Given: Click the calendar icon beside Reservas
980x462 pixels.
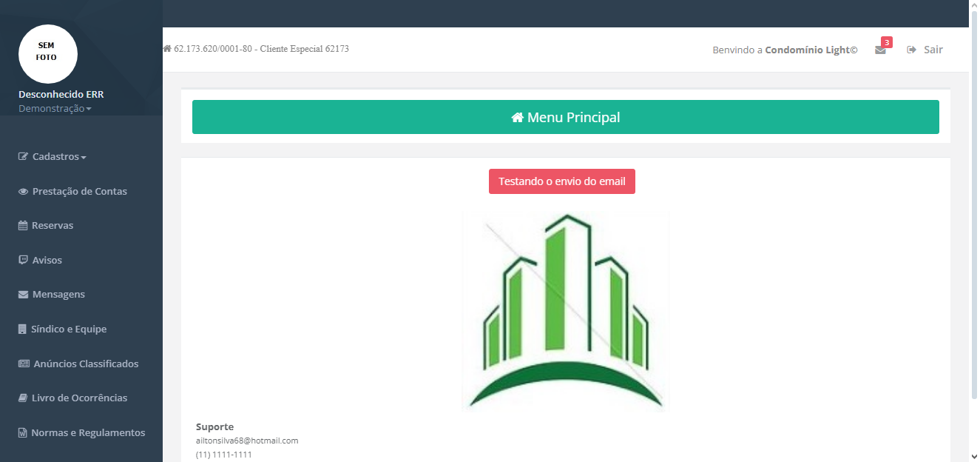Looking at the screenshot, I should coord(23,226).
